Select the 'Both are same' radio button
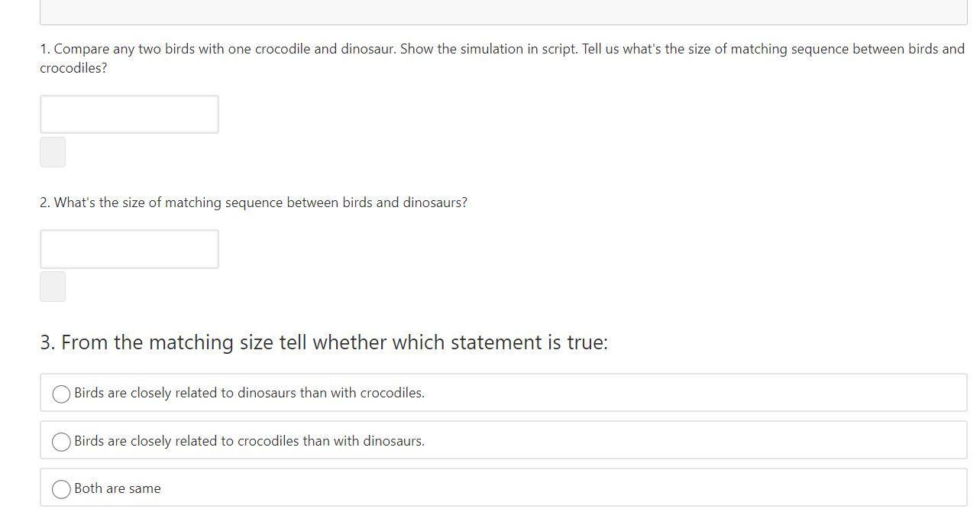This screenshot has height=522, width=980. [x=61, y=489]
